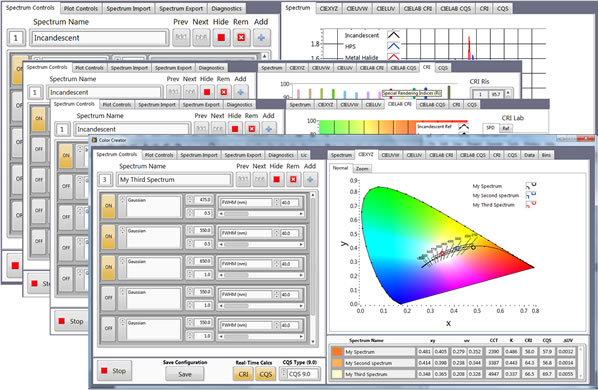The image size is (598, 390).
Task: Toggle real-time CQS calculation button
Action: click(x=265, y=374)
